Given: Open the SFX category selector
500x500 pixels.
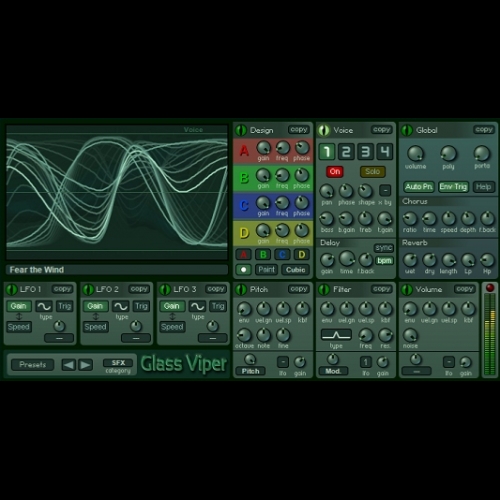Looking at the screenshot, I should pos(118,363).
